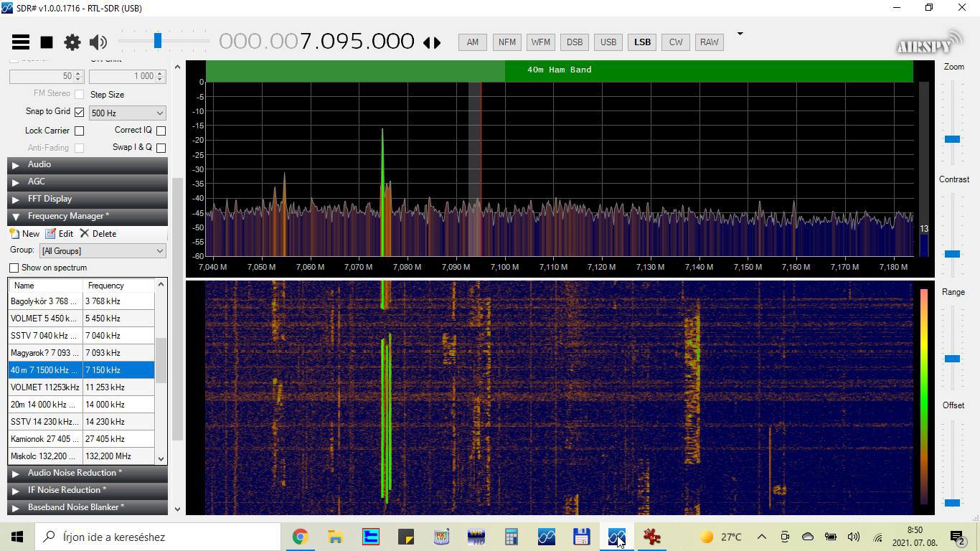Select the 'SSTV 7 040 kHz' bookmark row

click(x=81, y=336)
